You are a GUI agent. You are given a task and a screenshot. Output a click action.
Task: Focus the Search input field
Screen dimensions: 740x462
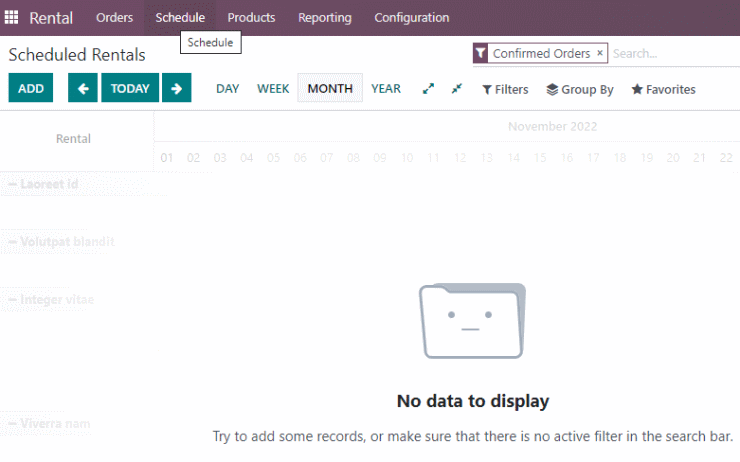click(675, 53)
